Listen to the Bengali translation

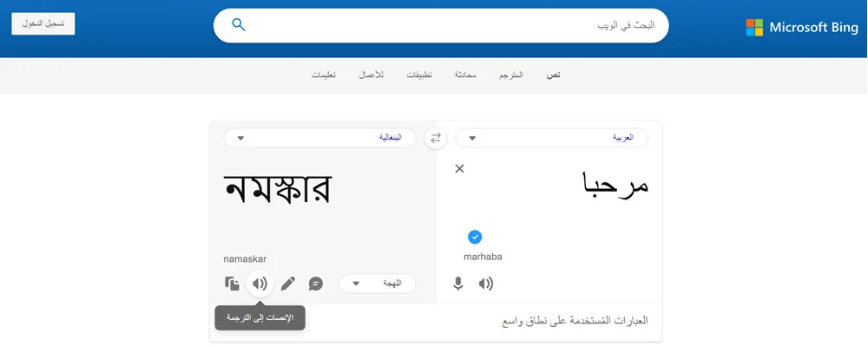(x=260, y=284)
